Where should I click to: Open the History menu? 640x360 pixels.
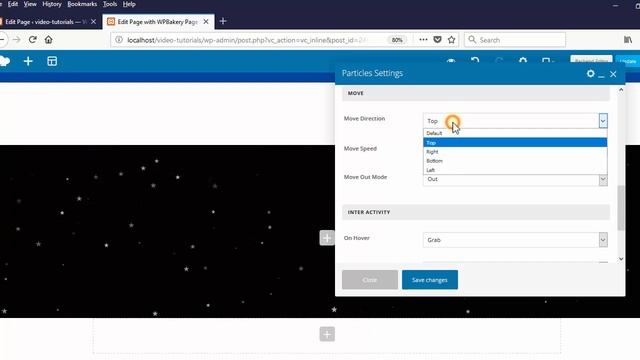tap(52, 4)
